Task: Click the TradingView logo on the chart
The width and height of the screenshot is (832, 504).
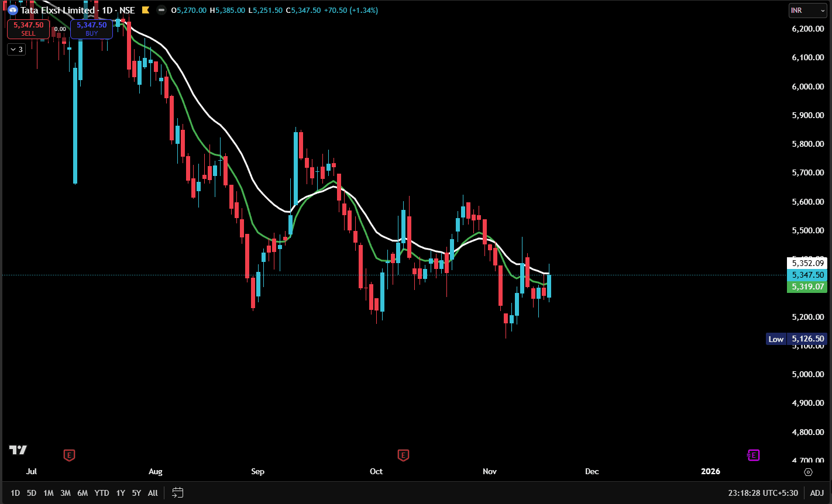Action: pos(18,450)
